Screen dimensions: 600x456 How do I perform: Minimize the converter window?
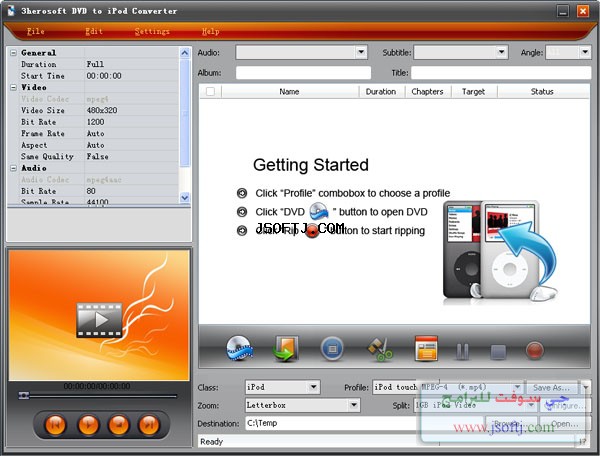click(563, 11)
